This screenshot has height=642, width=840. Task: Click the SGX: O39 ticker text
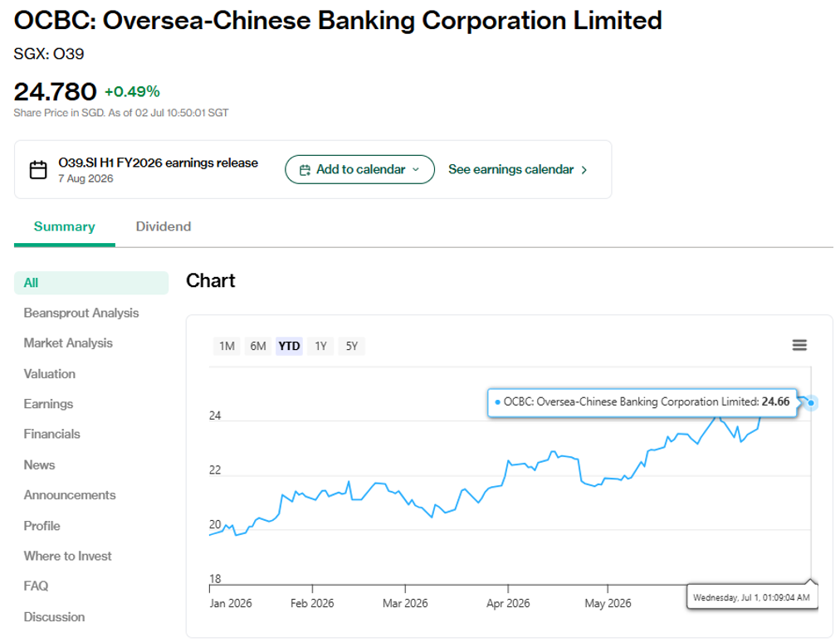click(49, 54)
